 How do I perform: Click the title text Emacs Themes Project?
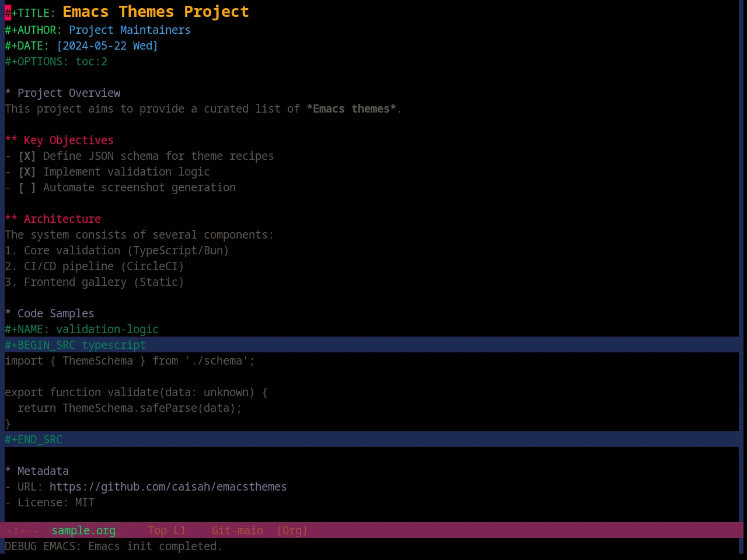pos(156,12)
